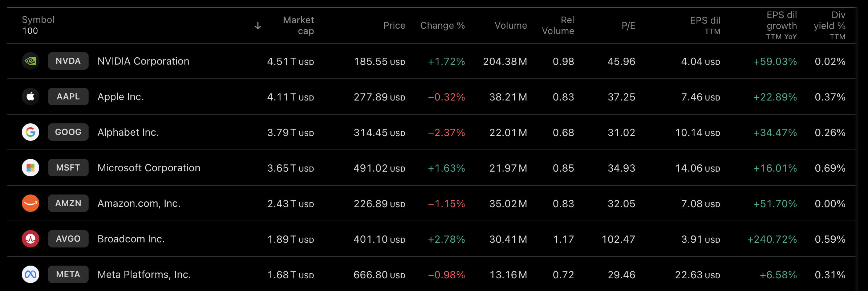Image resolution: width=868 pixels, height=291 pixels.
Task: Open the NVDA ticker badge
Action: pos(68,61)
